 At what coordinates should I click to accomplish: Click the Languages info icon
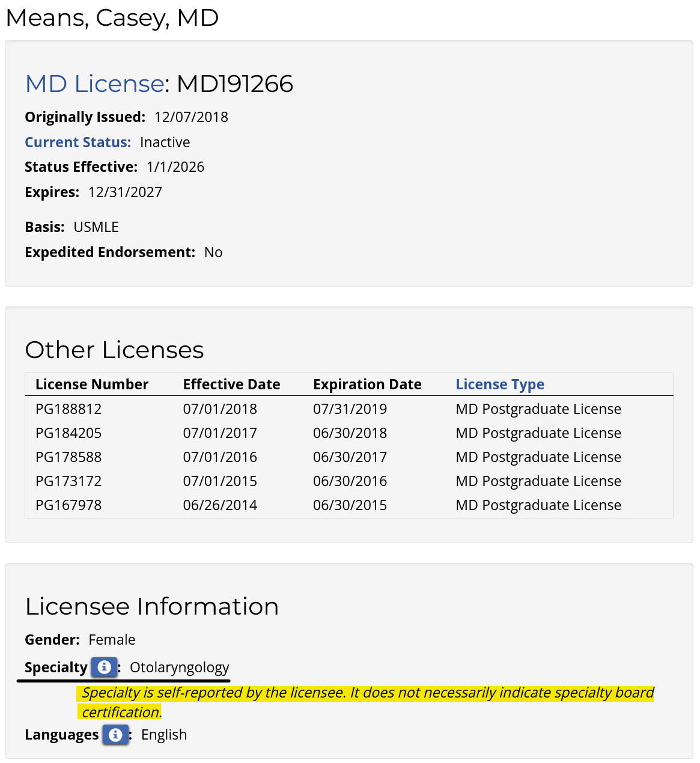point(115,734)
